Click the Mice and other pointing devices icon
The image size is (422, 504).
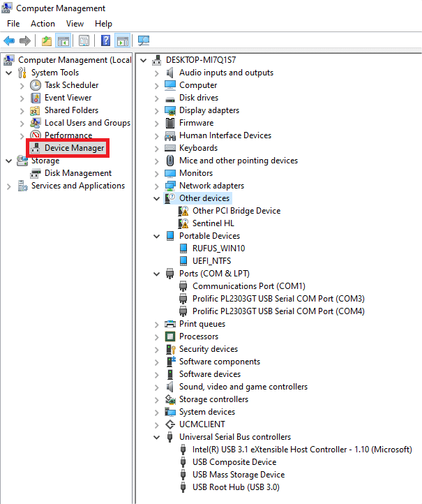tap(170, 161)
